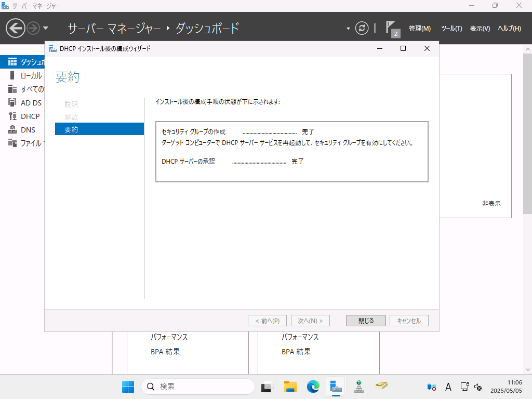The height and width of the screenshot is (399, 532).
Task: Click the back navigation arrow in Server Manager
Action: click(15, 28)
